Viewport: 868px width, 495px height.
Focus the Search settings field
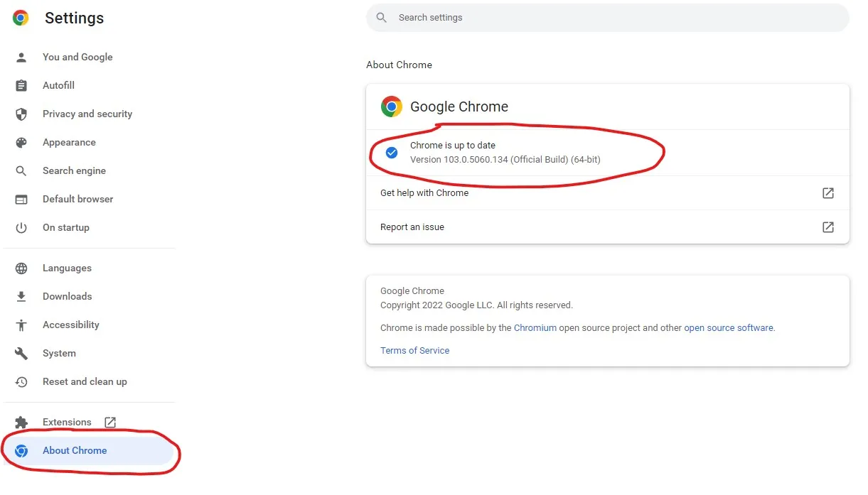coord(608,18)
